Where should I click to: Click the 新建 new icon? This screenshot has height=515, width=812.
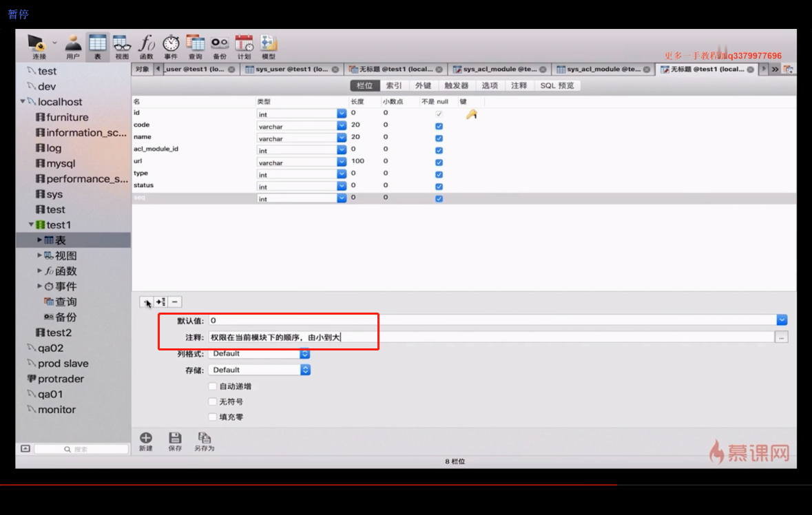click(146, 441)
